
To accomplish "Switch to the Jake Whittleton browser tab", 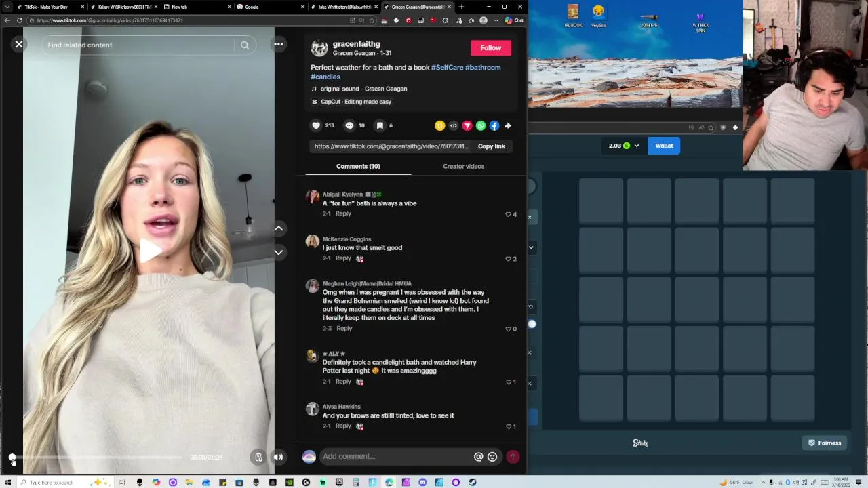I will [x=342, y=7].
